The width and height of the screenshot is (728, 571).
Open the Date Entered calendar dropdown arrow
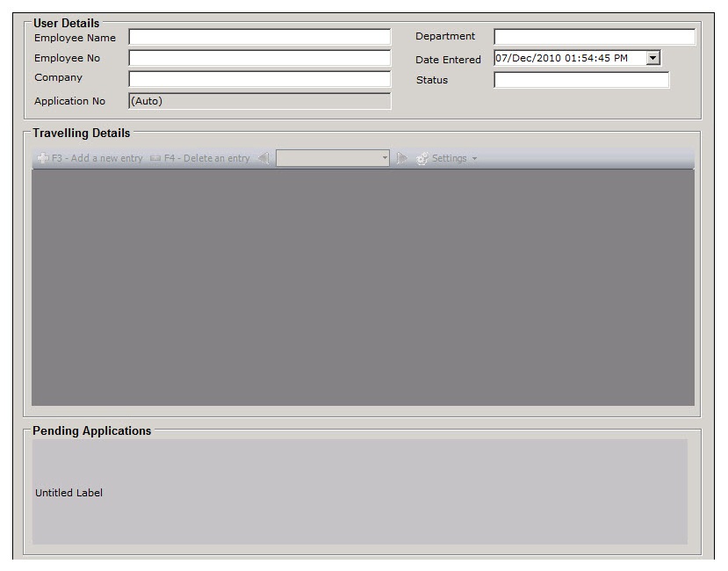(x=653, y=58)
